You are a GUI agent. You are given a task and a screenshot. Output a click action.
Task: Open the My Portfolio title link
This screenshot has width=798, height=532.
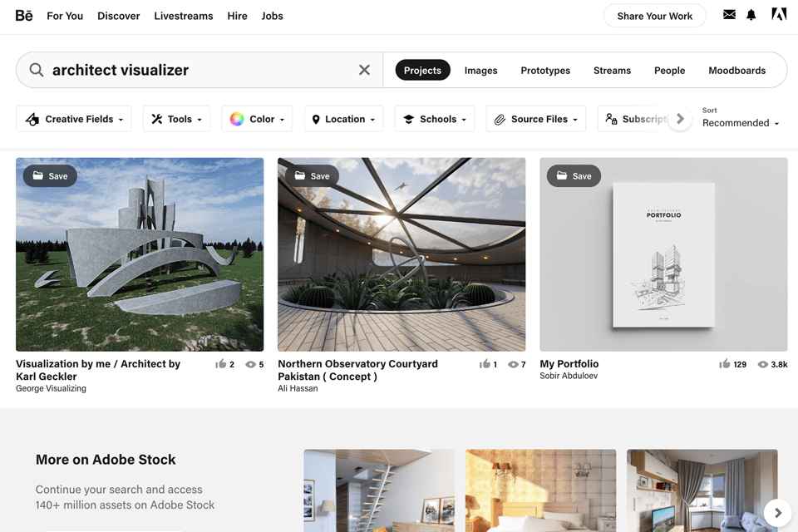coord(569,364)
